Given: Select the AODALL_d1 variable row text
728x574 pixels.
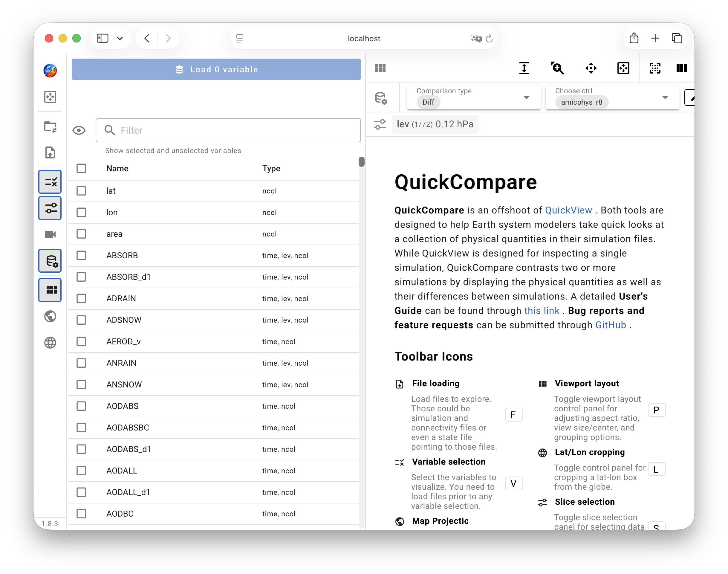Looking at the screenshot, I should (128, 492).
